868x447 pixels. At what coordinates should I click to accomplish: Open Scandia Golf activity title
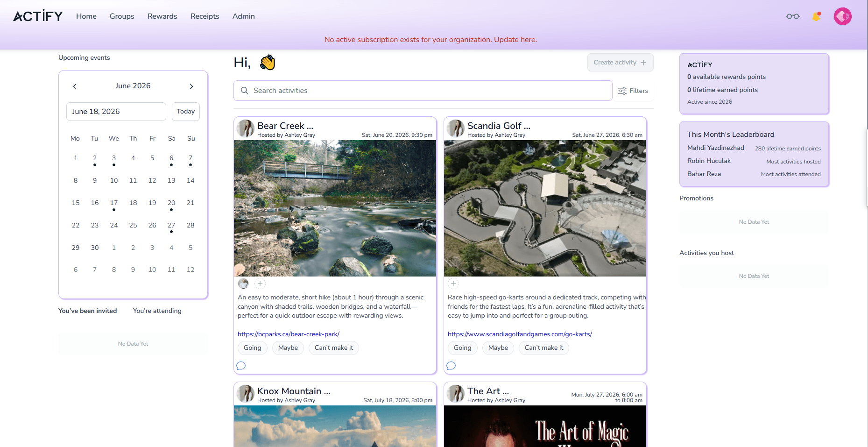pos(499,126)
